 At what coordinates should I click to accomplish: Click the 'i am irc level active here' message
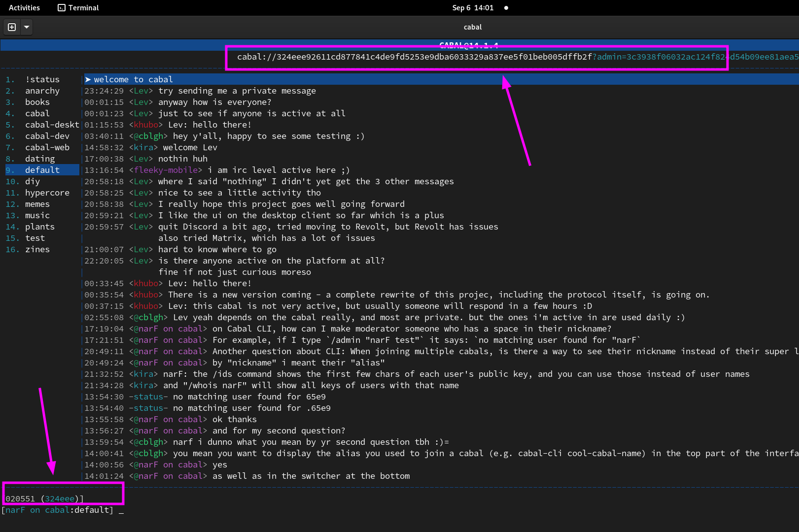pos(279,170)
